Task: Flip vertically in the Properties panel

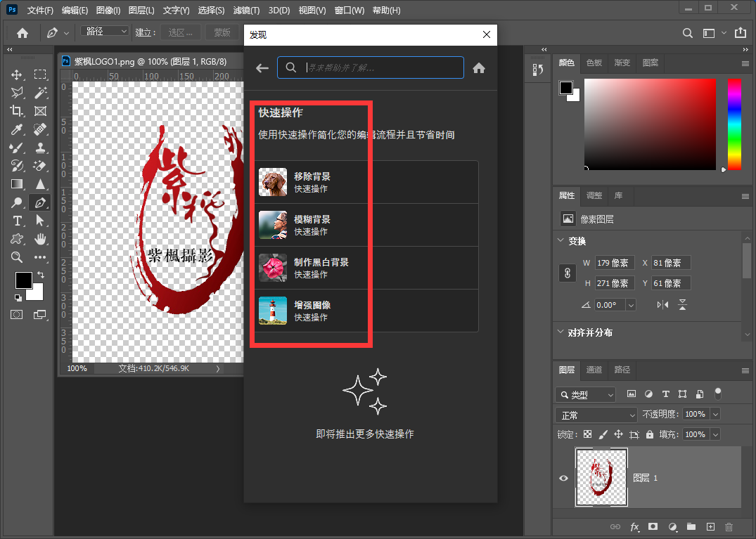Action: 682,305
